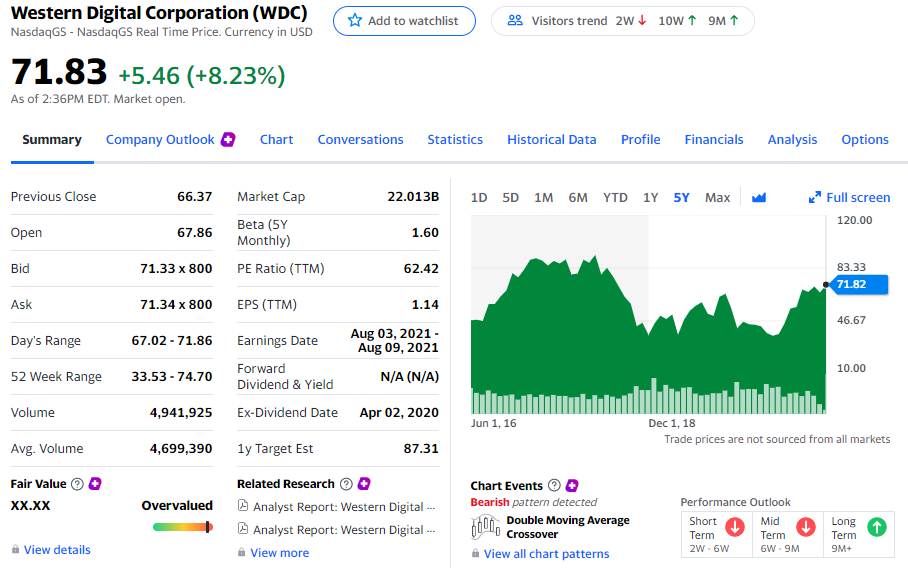View the Profile tab
The height and width of the screenshot is (568, 908).
(x=640, y=140)
